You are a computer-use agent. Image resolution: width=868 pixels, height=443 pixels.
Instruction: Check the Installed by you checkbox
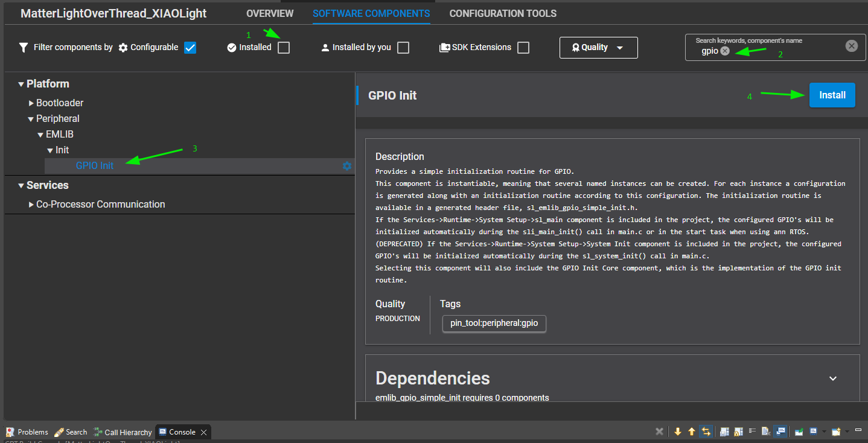(403, 48)
